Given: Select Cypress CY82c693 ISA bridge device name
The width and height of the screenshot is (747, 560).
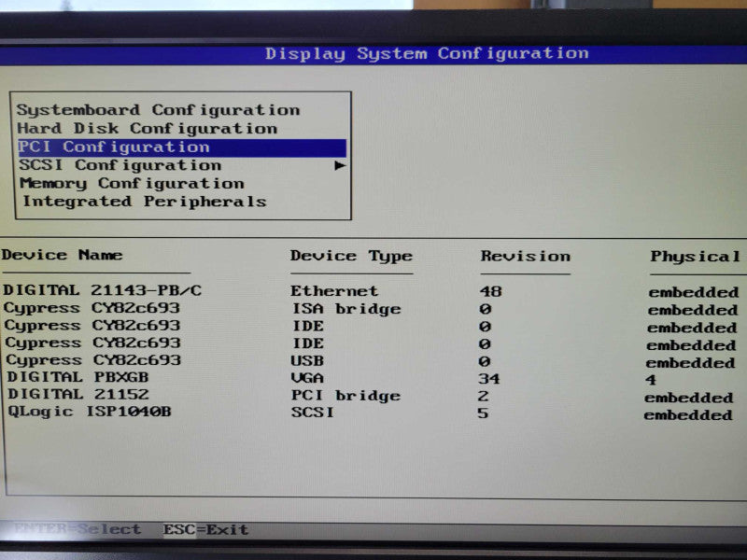Looking at the screenshot, I should point(92,308).
